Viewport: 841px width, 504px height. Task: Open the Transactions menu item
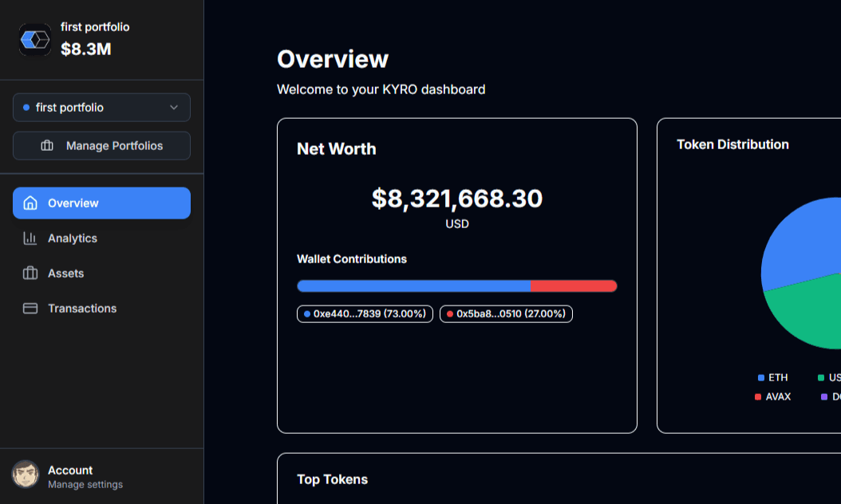pos(82,309)
